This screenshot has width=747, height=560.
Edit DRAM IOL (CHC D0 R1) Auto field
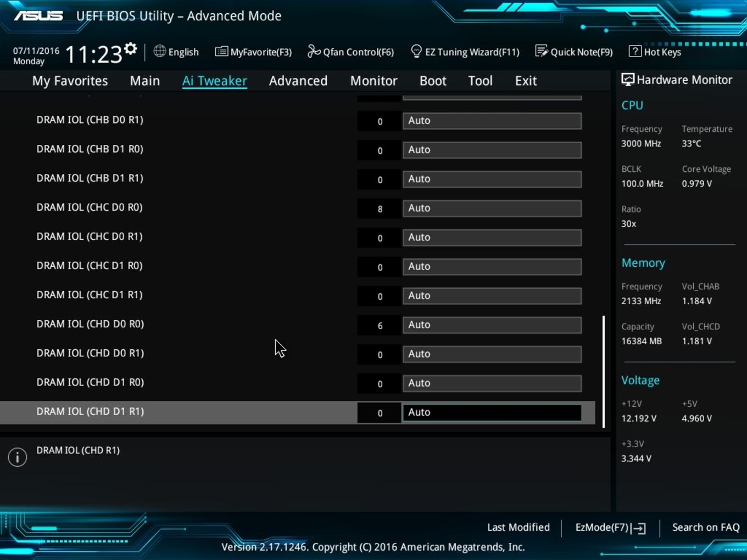pos(492,237)
